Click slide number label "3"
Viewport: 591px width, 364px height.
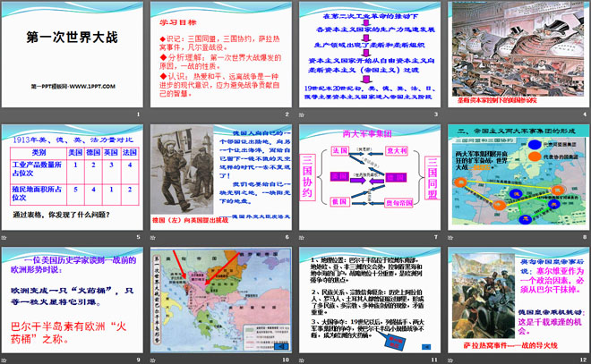click(x=436, y=114)
